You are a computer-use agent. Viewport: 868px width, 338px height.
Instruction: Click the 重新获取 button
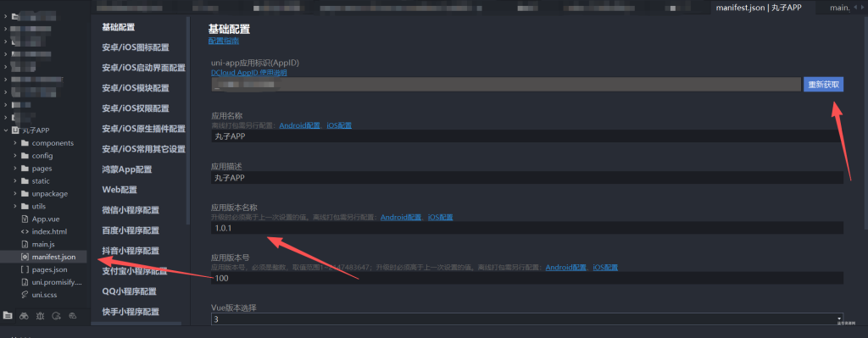coord(824,85)
